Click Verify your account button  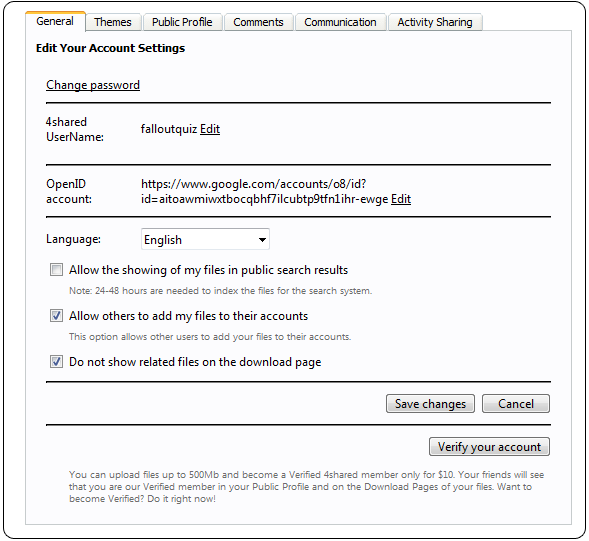click(x=489, y=446)
